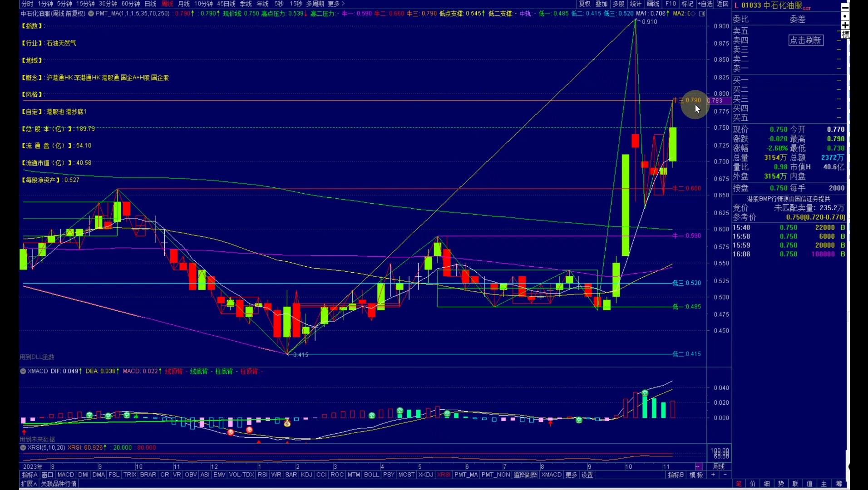868x490 pixels.
Task: Open 指标B indicator group
Action: coord(676,475)
